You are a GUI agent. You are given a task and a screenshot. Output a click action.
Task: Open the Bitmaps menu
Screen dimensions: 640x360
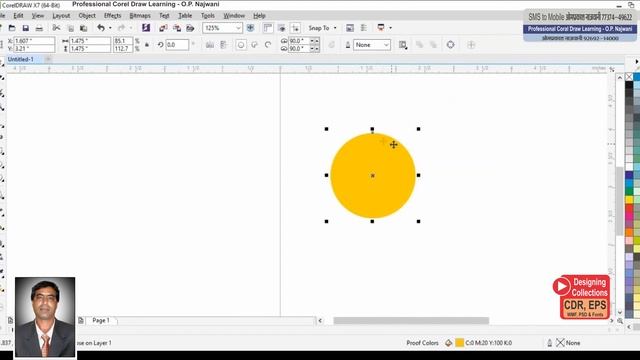click(x=140, y=16)
